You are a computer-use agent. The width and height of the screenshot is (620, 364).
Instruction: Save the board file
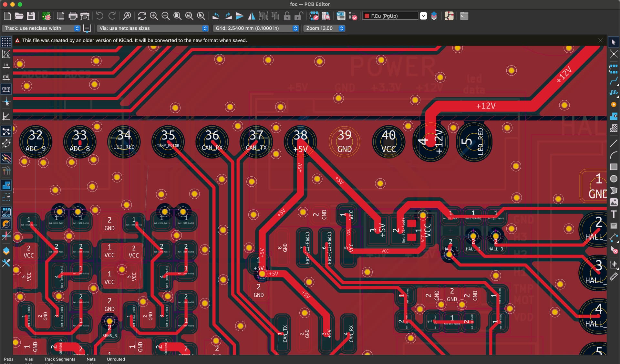31,16
